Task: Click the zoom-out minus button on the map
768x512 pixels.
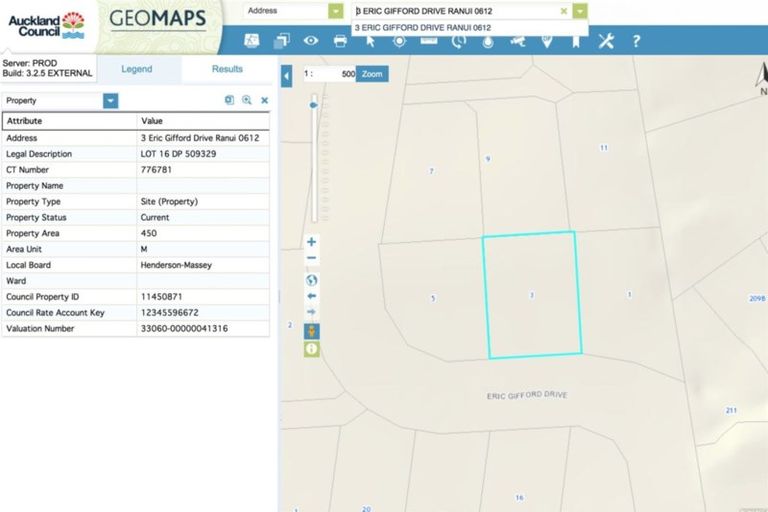Action: pos(312,258)
